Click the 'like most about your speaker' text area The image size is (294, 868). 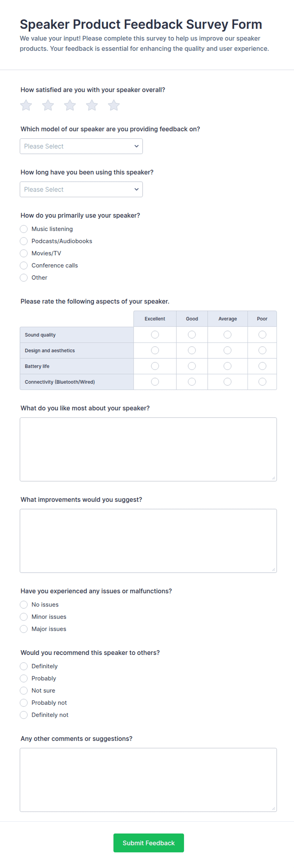(148, 449)
